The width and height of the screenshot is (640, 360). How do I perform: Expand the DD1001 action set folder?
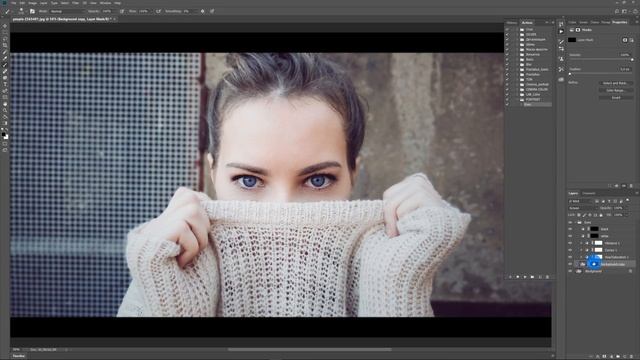point(517,35)
